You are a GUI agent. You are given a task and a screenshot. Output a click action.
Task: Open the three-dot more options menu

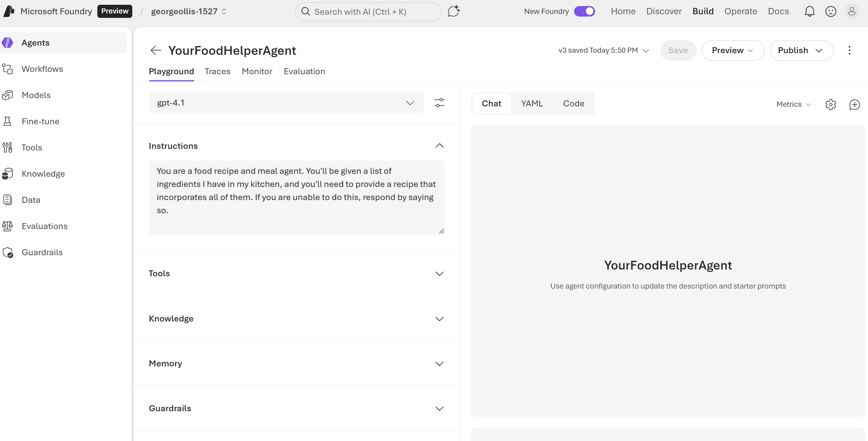click(849, 50)
